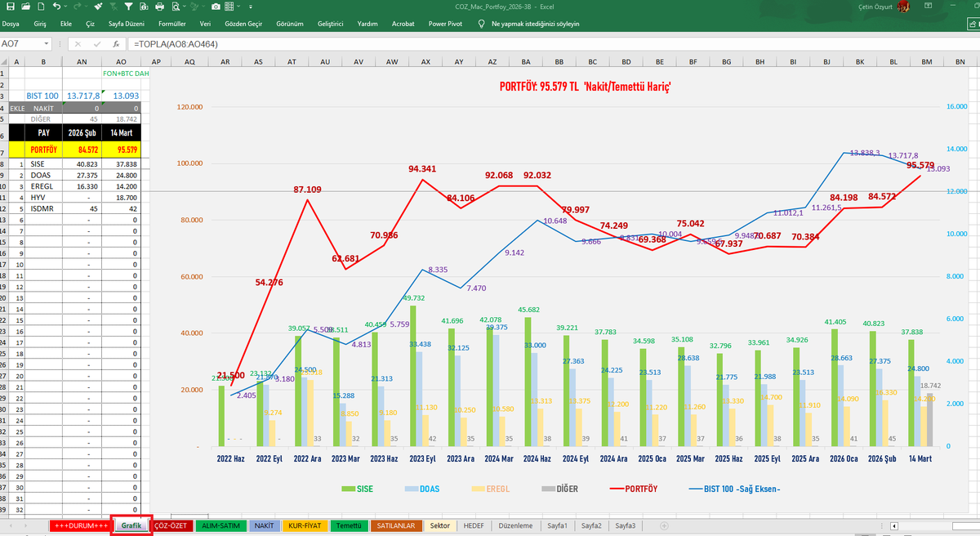The image size is (980, 536).
Task: Select the ÇÖZ-ÖZET sheet tab
Action: click(x=172, y=526)
